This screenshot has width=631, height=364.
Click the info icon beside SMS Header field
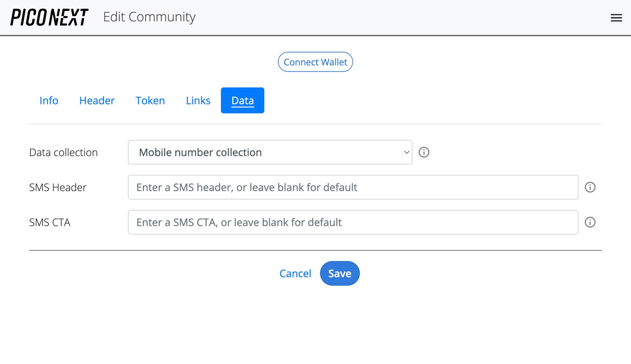[x=590, y=187]
